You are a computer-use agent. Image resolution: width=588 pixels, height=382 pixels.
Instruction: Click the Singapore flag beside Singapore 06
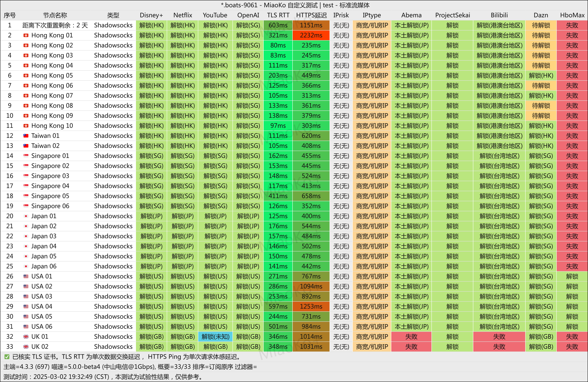click(26, 206)
